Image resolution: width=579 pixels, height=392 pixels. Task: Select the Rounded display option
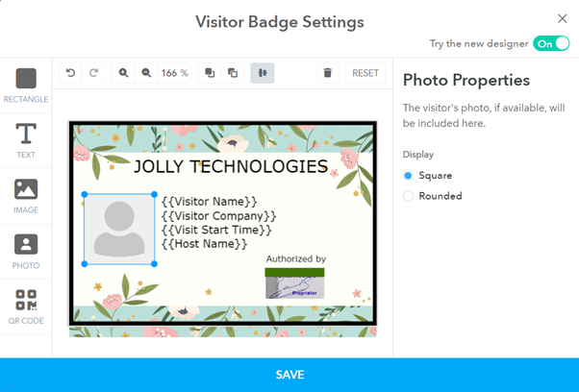(409, 196)
